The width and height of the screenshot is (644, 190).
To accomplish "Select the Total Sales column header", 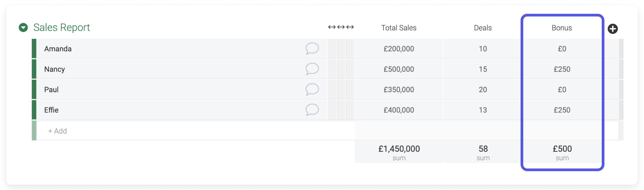I will click(399, 28).
